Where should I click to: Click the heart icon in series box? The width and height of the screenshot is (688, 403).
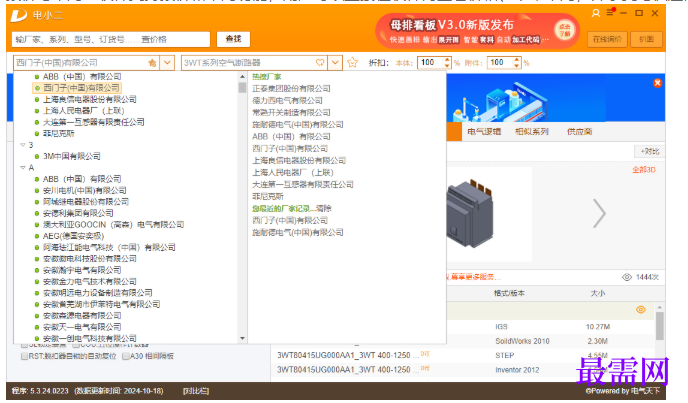point(320,63)
